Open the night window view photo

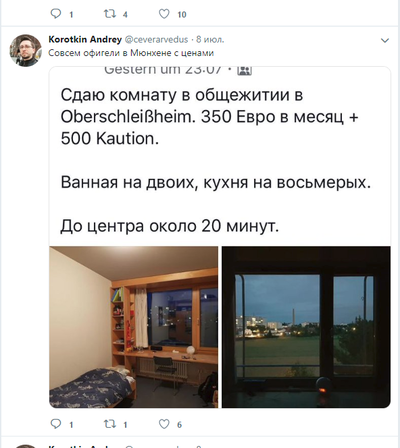pos(306,327)
